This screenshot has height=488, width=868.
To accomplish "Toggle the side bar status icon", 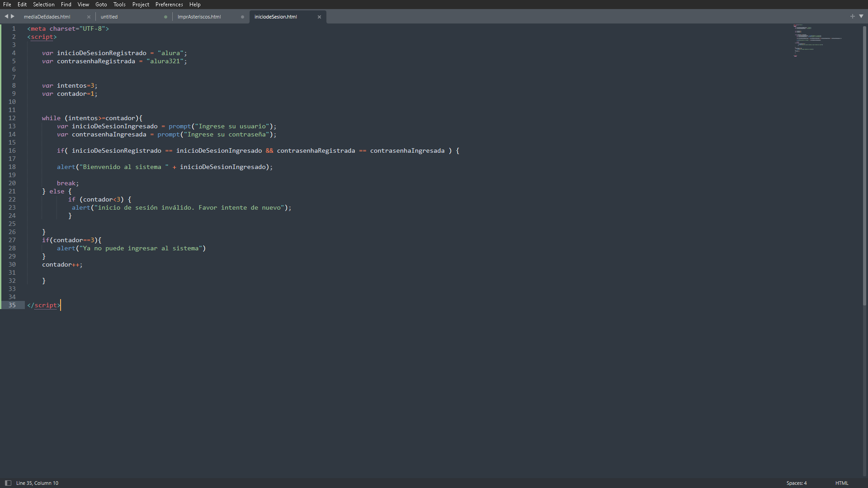I will click(8, 483).
